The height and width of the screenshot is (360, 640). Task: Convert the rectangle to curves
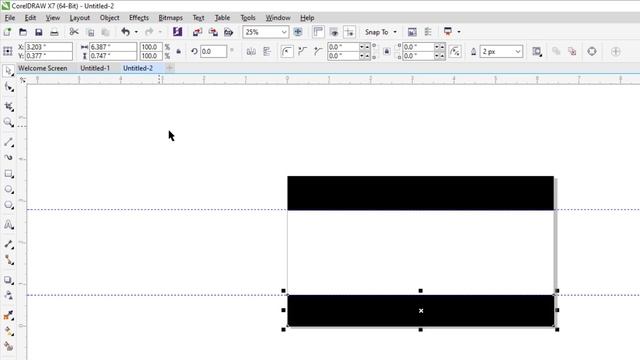point(592,51)
